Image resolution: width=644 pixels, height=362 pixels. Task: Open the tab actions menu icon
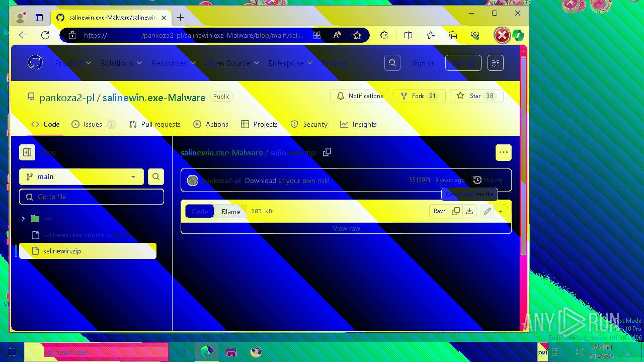click(x=39, y=18)
